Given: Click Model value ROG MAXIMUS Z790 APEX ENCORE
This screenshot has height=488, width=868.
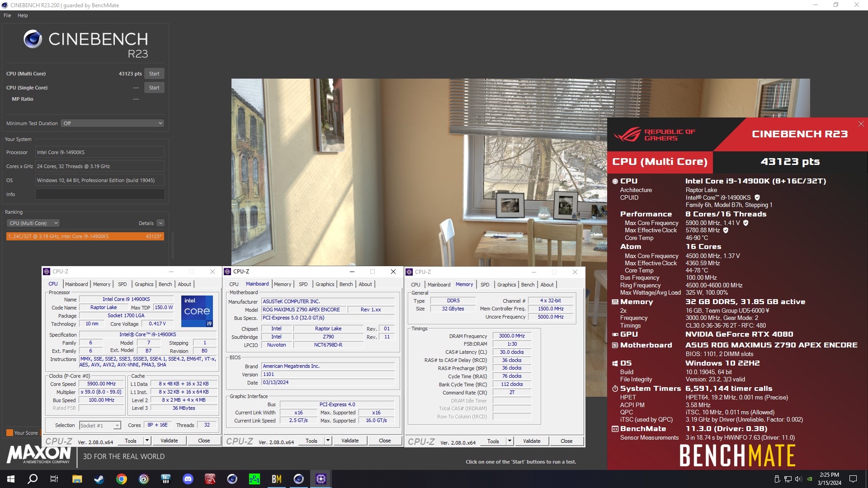Looking at the screenshot, I should coord(304,310).
